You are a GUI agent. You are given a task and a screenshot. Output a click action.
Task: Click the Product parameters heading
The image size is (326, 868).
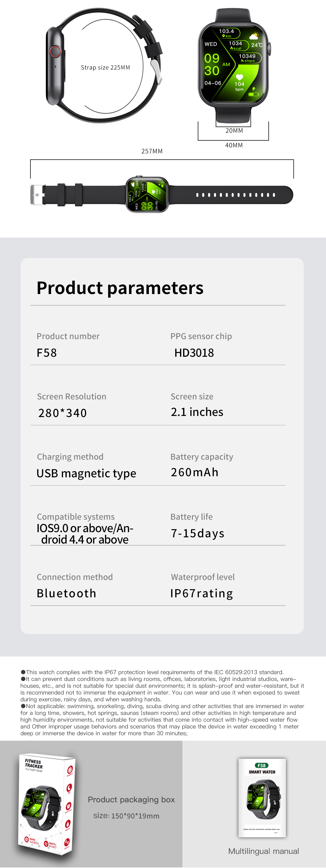coord(120,288)
